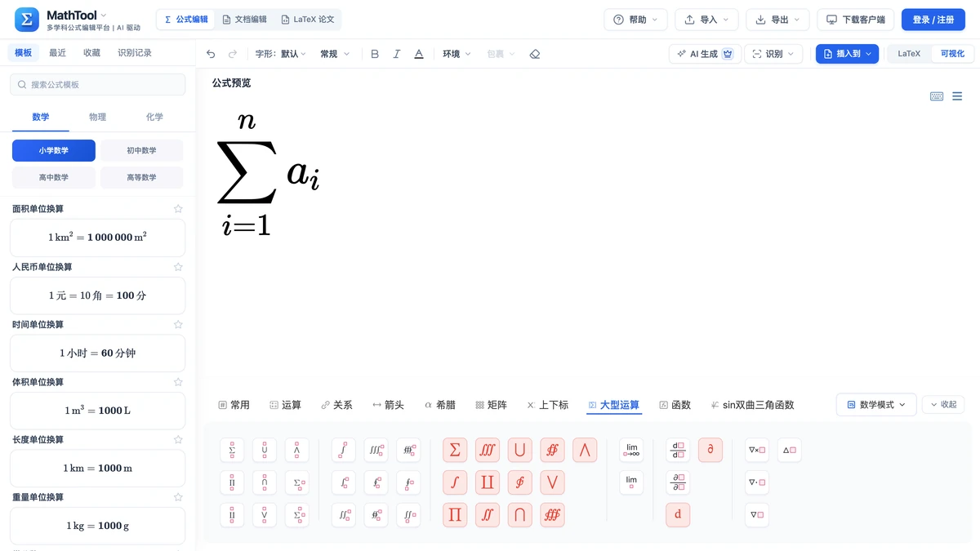Favorite the 长度单位换算 template star

[178, 439]
